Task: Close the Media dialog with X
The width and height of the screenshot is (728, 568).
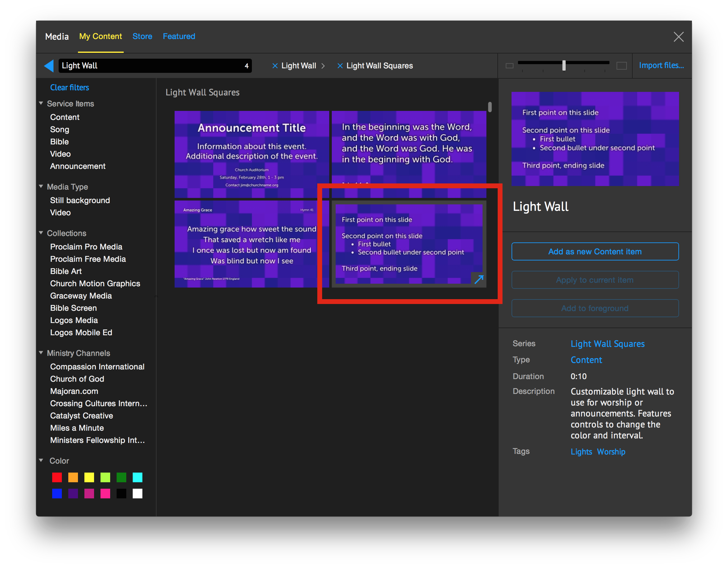Action: [678, 37]
